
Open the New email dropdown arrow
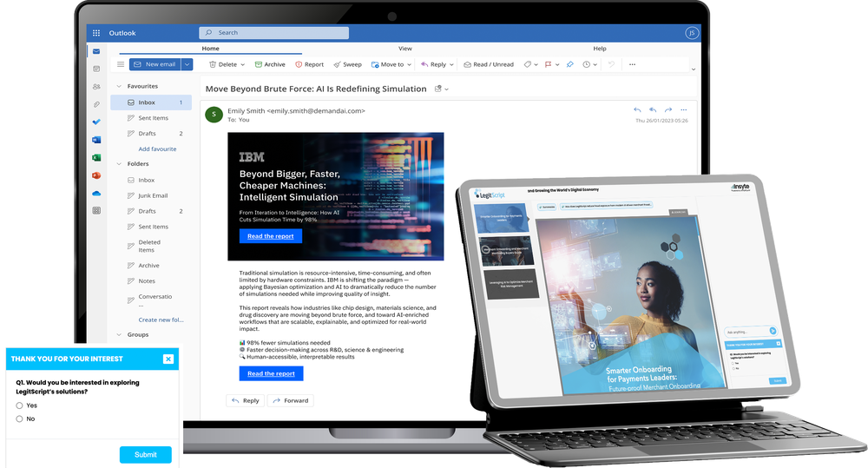point(187,64)
